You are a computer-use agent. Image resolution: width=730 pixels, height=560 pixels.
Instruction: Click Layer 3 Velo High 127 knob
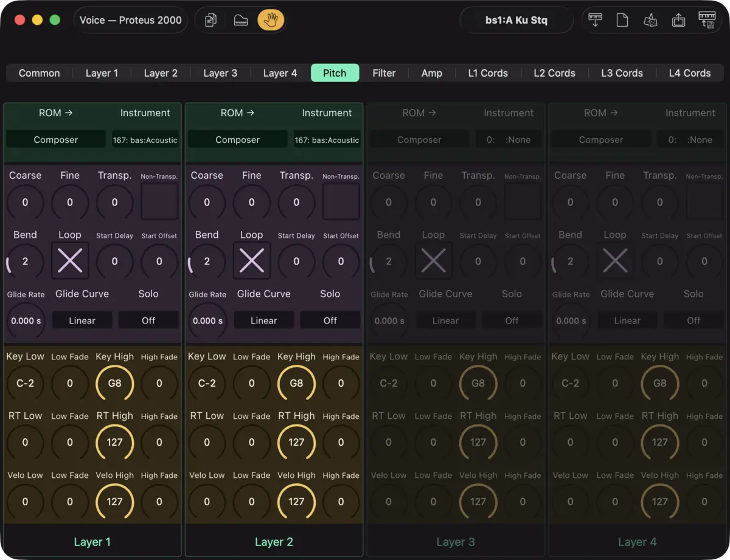pyautogui.click(x=478, y=502)
